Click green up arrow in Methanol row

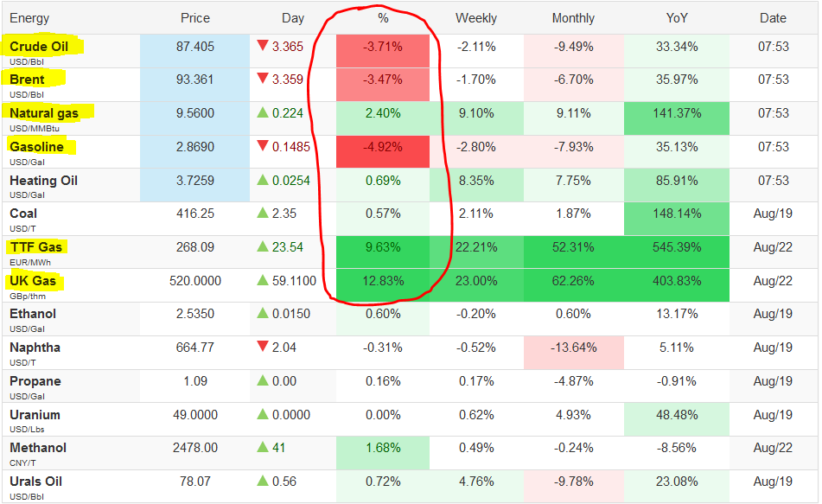(263, 447)
